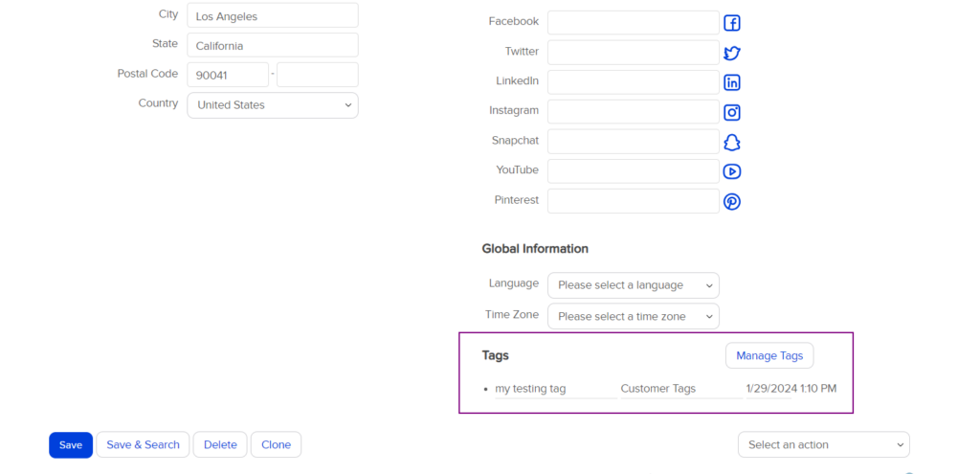
Task: Open the Select an action dropdown
Action: coord(824,444)
